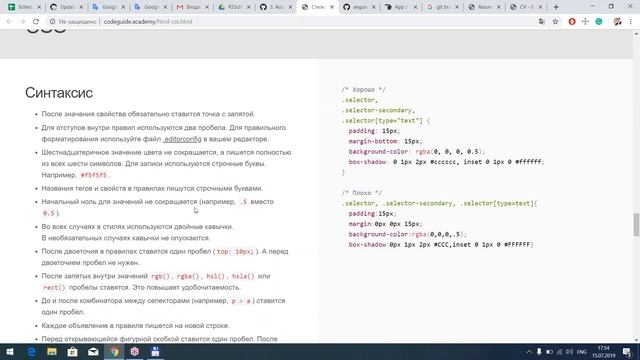Open battery status in system tray
The width and height of the screenshot is (640, 360).
pos(549,352)
